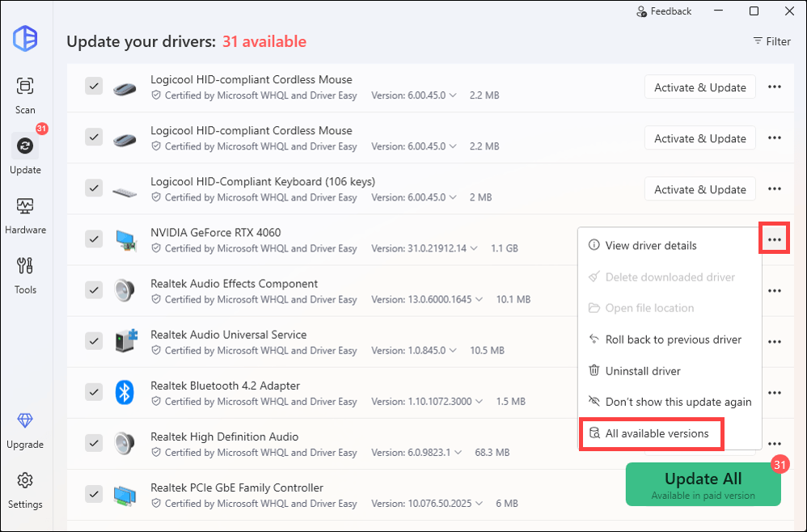Click the Bluetooth icon for Realtek Bluetooth 4.2 Adapter
Viewport: 807px width, 532px height.
click(125, 392)
